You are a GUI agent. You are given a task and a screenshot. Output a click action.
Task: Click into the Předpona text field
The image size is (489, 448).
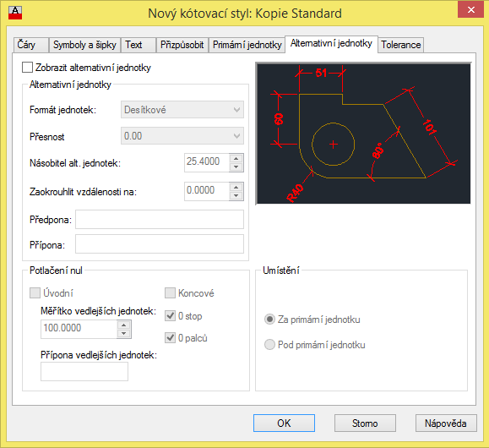pos(160,219)
